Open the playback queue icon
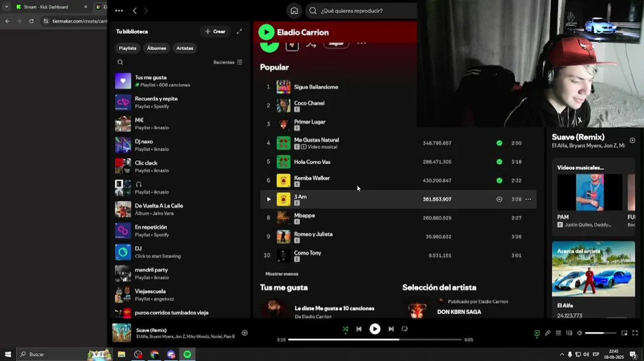Screen dimensions: 644x361 tap(558, 333)
